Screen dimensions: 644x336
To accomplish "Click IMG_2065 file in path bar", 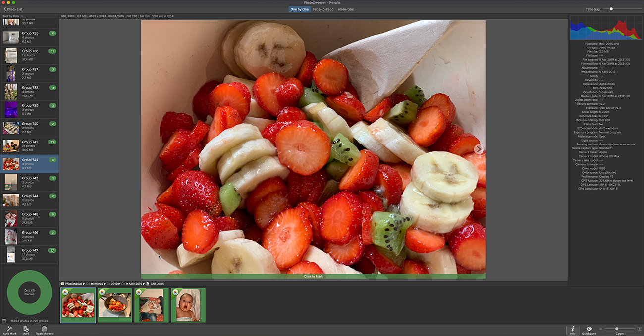I will pyautogui.click(x=155, y=284).
